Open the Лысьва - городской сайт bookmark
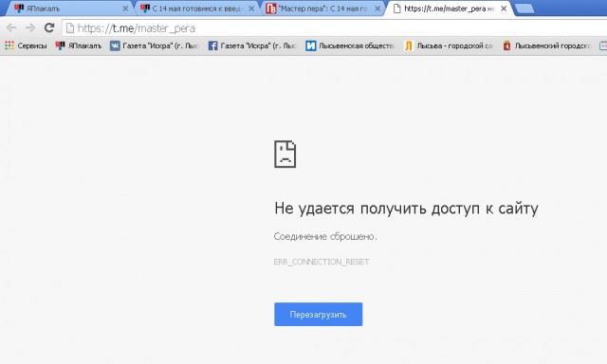This screenshot has width=607, height=364. (448, 45)
